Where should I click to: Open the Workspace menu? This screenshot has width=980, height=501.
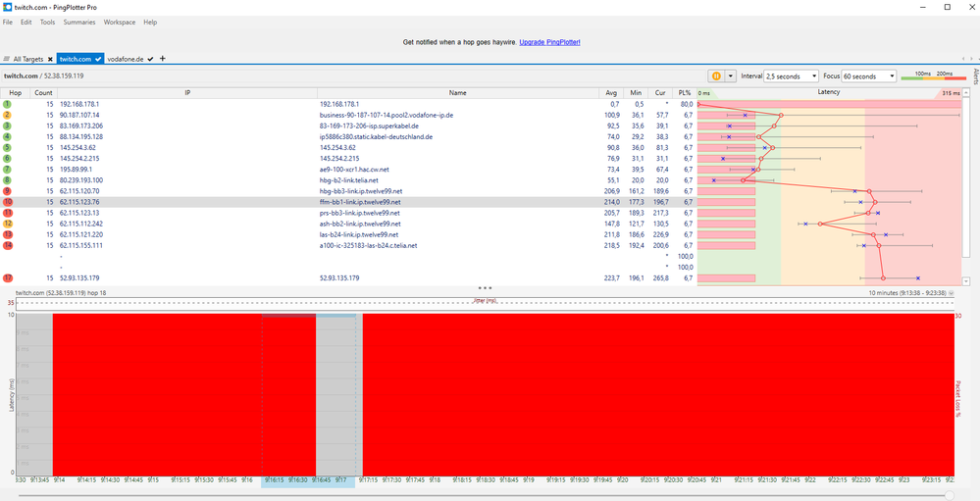pyautogui.click(x=120, y=22)
